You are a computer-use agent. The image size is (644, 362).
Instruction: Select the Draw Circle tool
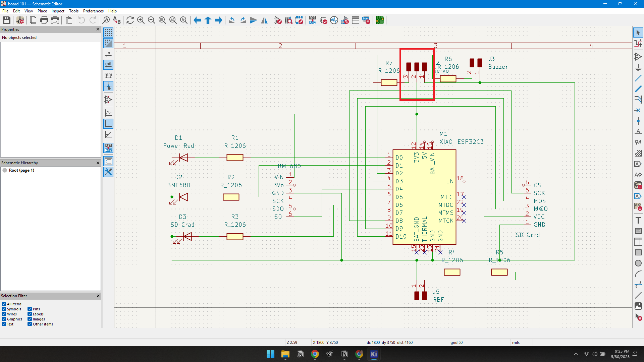click(638, 263)
